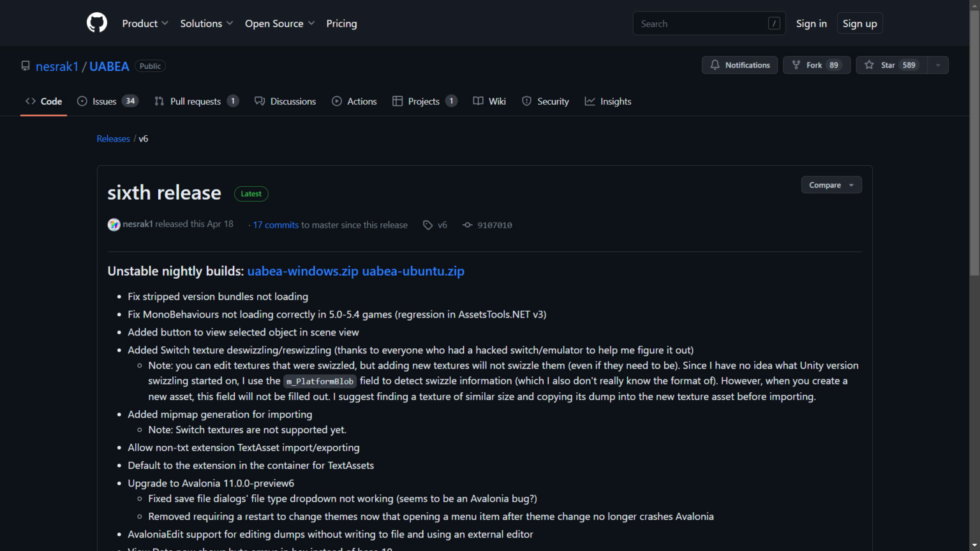Click the repository icon beside nesrak1
Image resolution: width=980 pixels, height=551 pixels.
26,66
